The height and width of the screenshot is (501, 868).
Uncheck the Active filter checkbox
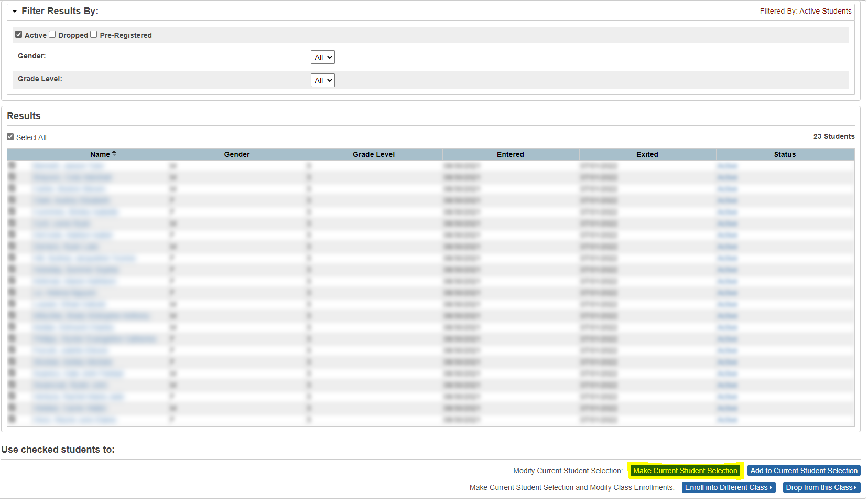point(19,35)
